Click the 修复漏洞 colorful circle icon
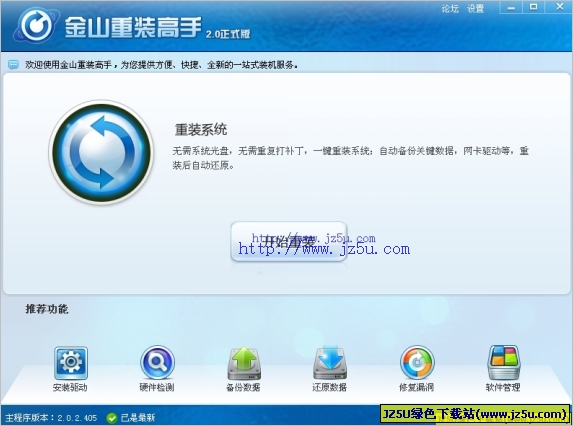This screenshot has width=573, height=426. point(417,363)
